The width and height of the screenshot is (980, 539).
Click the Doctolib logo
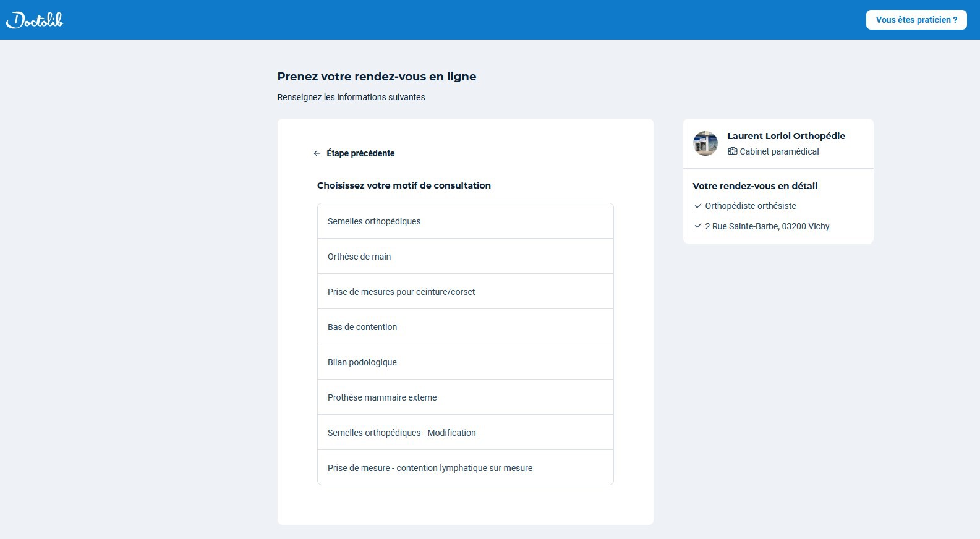(35, 20)
